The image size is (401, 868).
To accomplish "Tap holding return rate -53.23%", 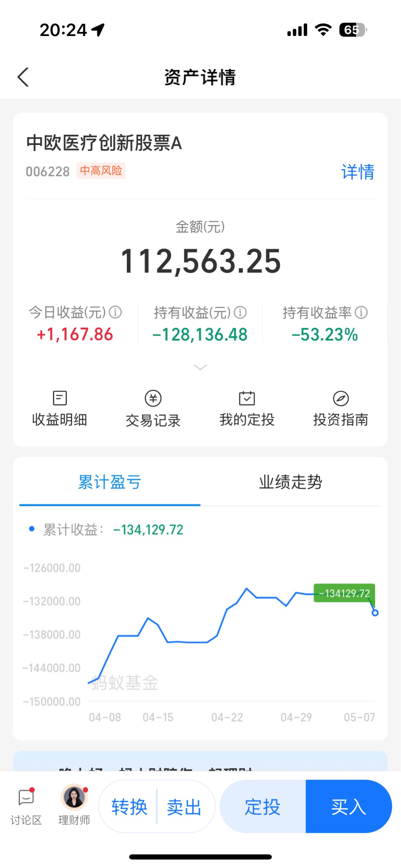I will coord(325,335).
